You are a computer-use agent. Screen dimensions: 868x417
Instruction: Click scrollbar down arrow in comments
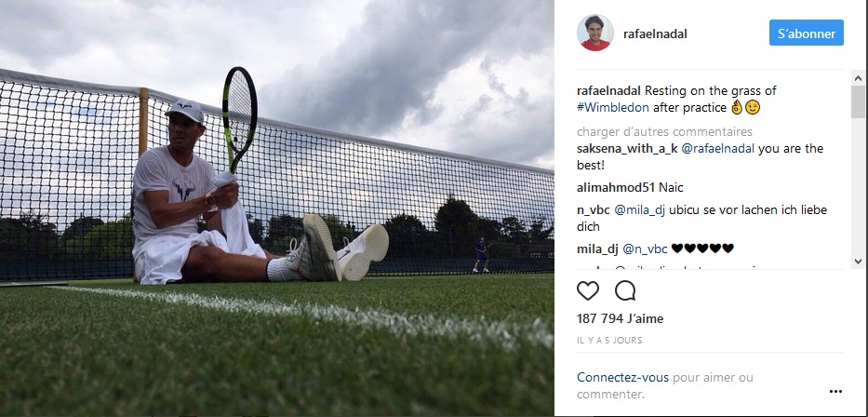[858, 262]
